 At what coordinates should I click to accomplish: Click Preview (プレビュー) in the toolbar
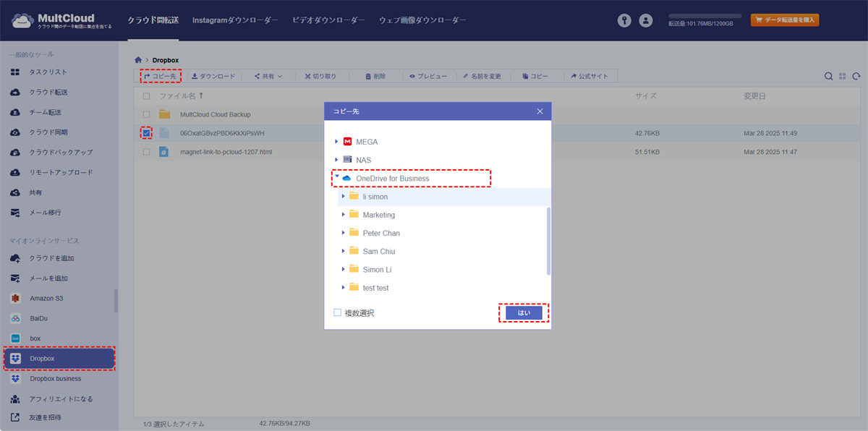pyautogui.click(x=428, y=76)
